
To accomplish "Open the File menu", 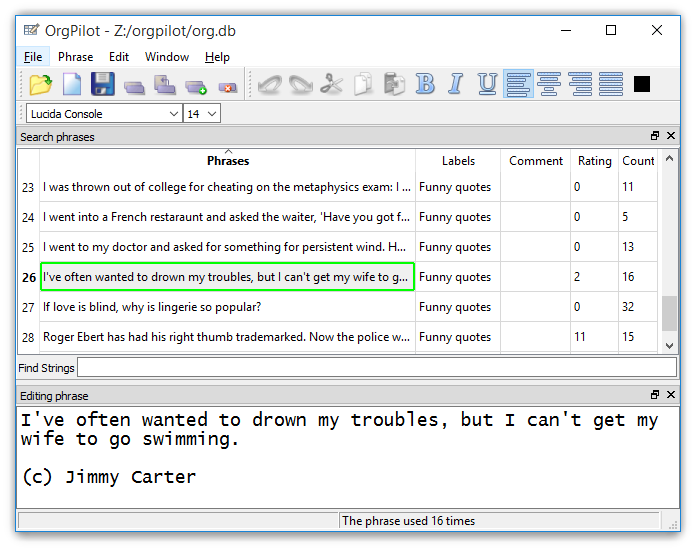I will pyautogui.click(x=33, y=57).
